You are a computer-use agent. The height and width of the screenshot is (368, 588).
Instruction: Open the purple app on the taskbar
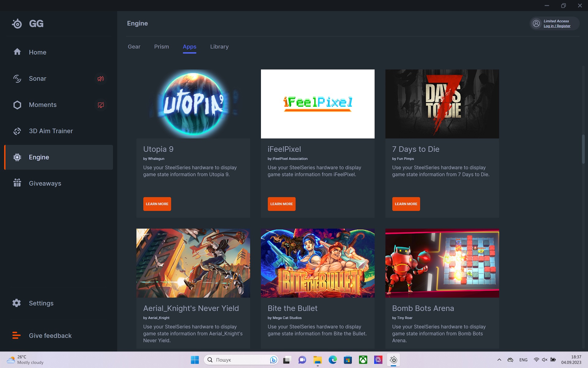click(378, 360)
